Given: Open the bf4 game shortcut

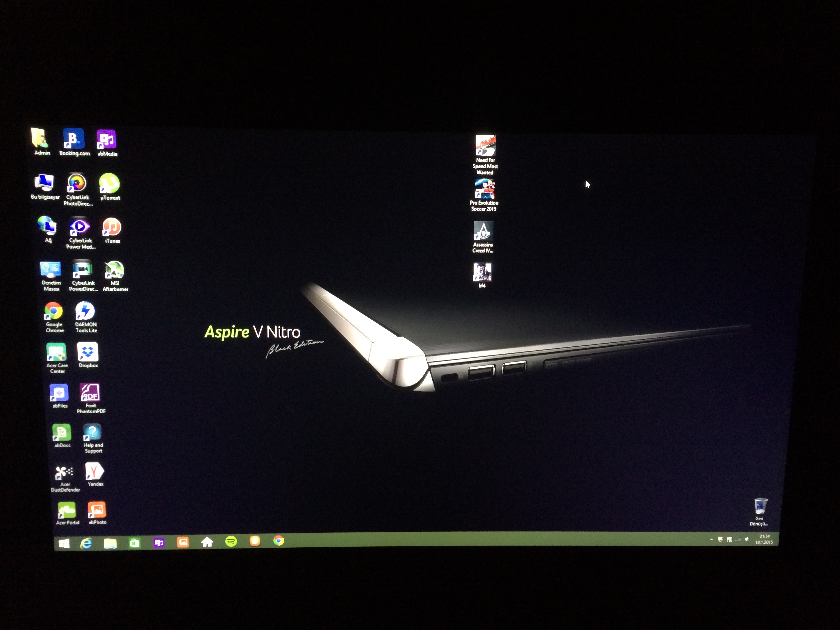Looking at the screenshot, I should click(x=482, y=275).
